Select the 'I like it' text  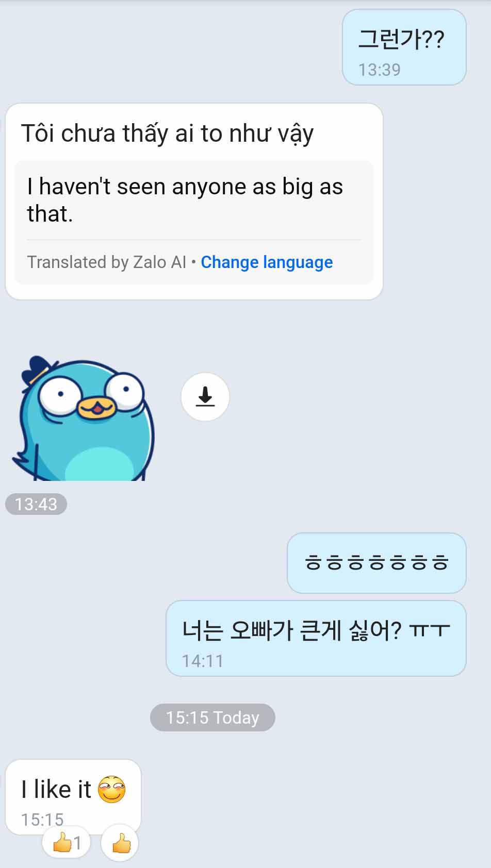pyautogui.click(x=56, y=789)
